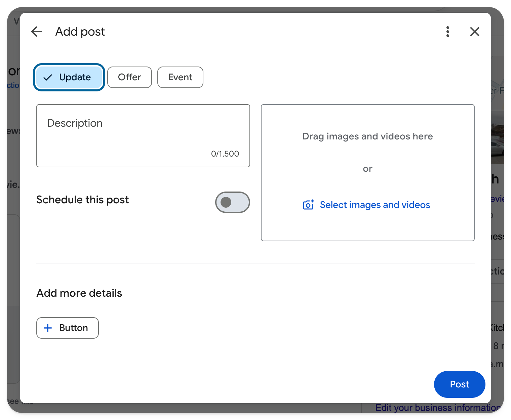Click the 0/1,500 character counter
This screenshot has width=511, height=420.
tap(225, 154)
